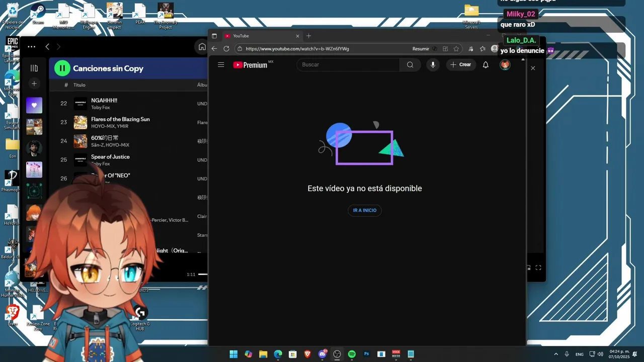Open Liked Songs heart tile in Spotify sidebar
Image resolution: width=644 pixels, height=362 pixels.
click(34, 105)
